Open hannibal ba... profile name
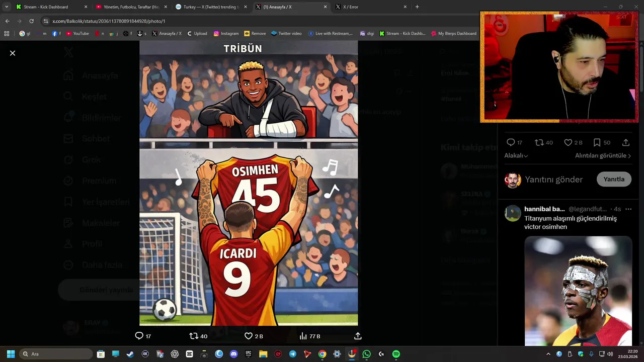 point(544,209)
